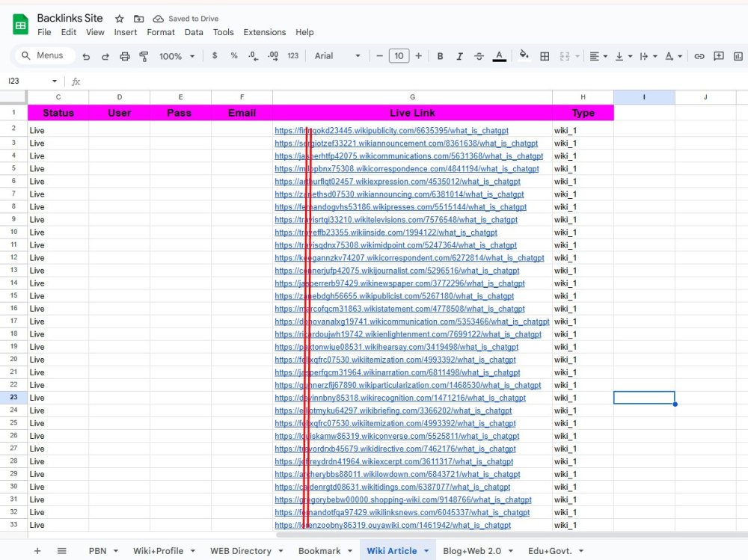Toggle Strikethrough formatting
748x560 pixels.
click(479, 56)
